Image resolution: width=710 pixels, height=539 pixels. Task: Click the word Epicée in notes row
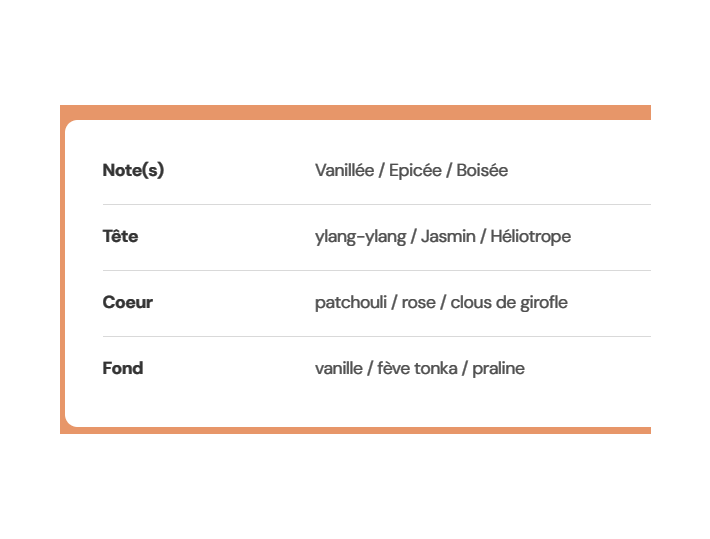pyautogui.click(x=415, y=171)
